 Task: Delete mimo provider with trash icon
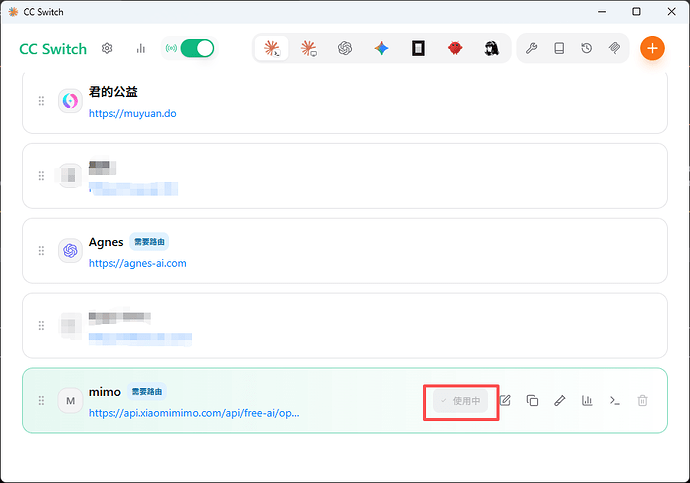point(642,400)
